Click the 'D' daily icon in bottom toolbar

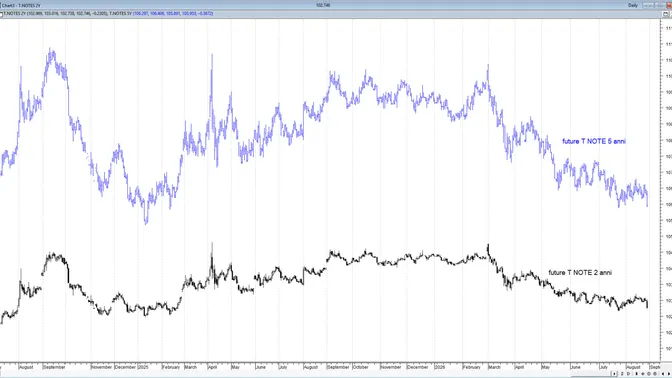628,374
